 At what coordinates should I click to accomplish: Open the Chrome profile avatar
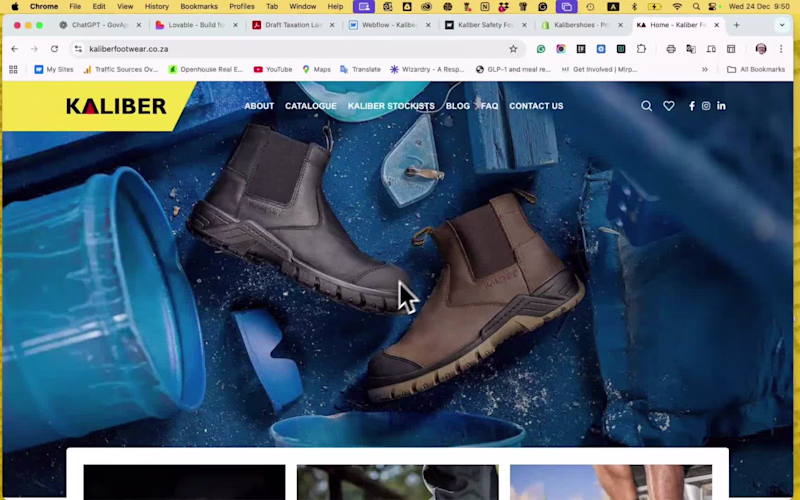tap(761, 48)
